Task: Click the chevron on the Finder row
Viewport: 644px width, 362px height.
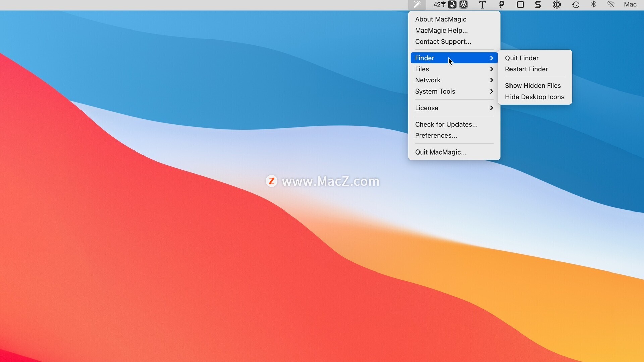Action: (491, 58)
